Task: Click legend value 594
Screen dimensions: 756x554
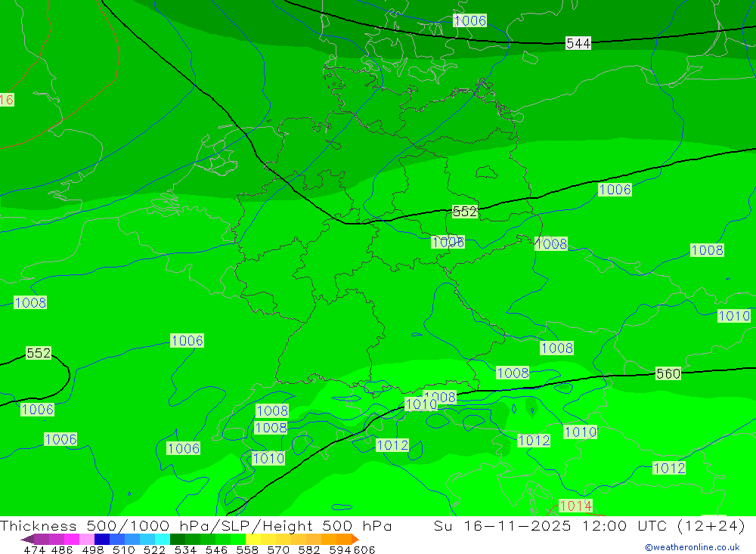Action: [340, 549]
